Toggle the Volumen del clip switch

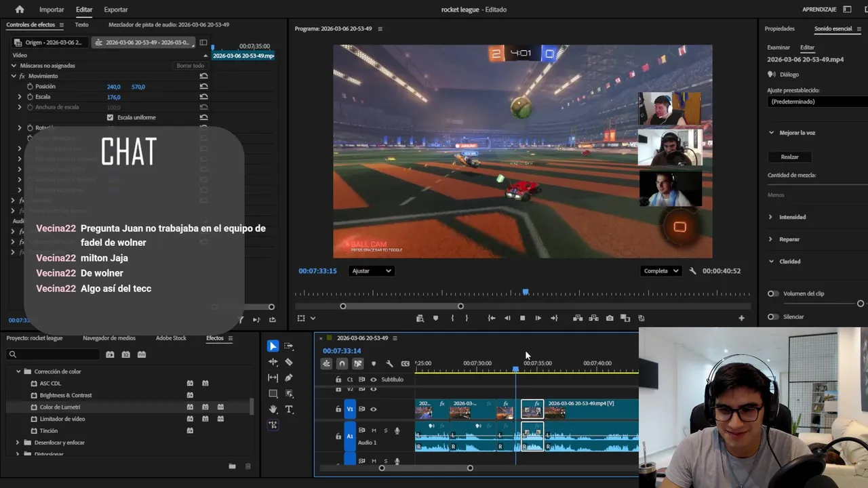coord(772,293)
